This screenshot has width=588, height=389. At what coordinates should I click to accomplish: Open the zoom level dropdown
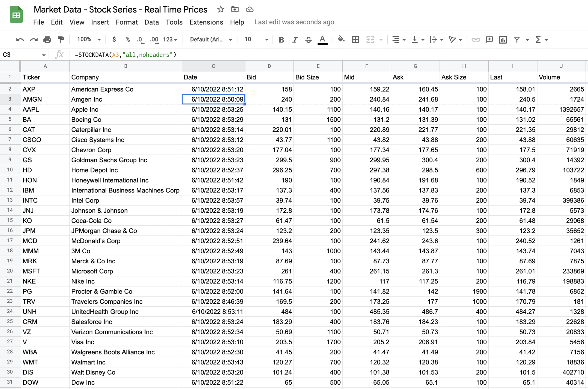tap(88, 39)
